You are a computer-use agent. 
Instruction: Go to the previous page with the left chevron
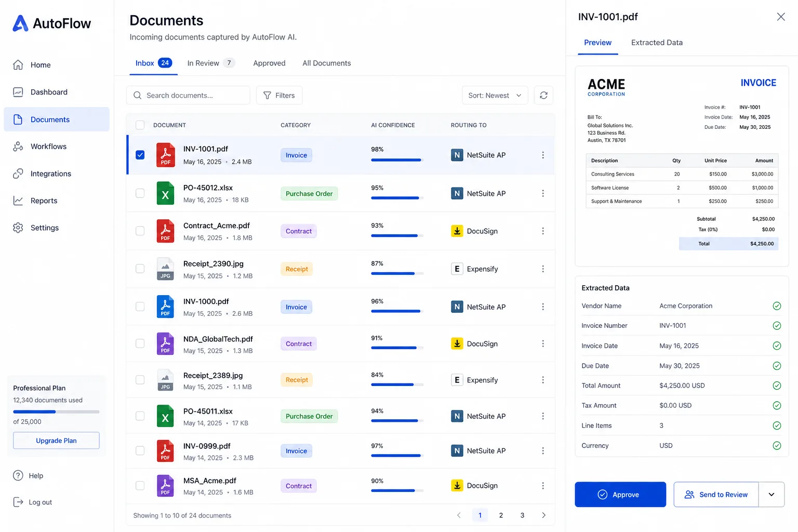[459, 515]
